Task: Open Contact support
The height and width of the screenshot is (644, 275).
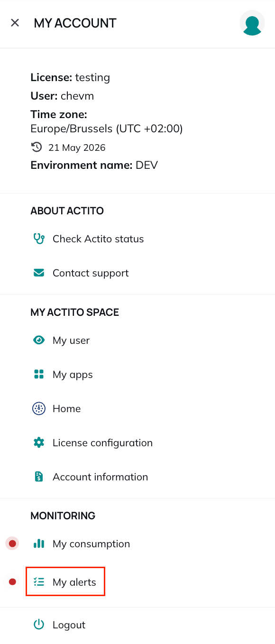Action: click(91, 273)
